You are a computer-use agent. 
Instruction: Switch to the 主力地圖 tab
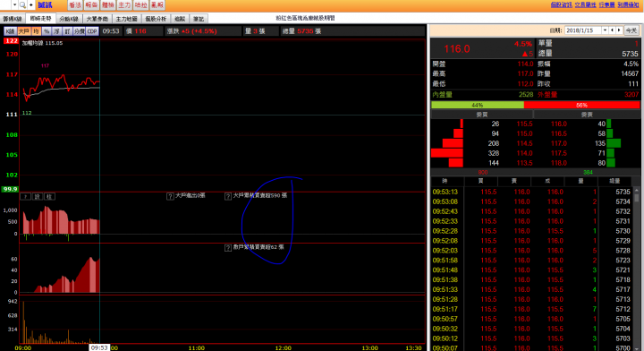pos(126,19)
